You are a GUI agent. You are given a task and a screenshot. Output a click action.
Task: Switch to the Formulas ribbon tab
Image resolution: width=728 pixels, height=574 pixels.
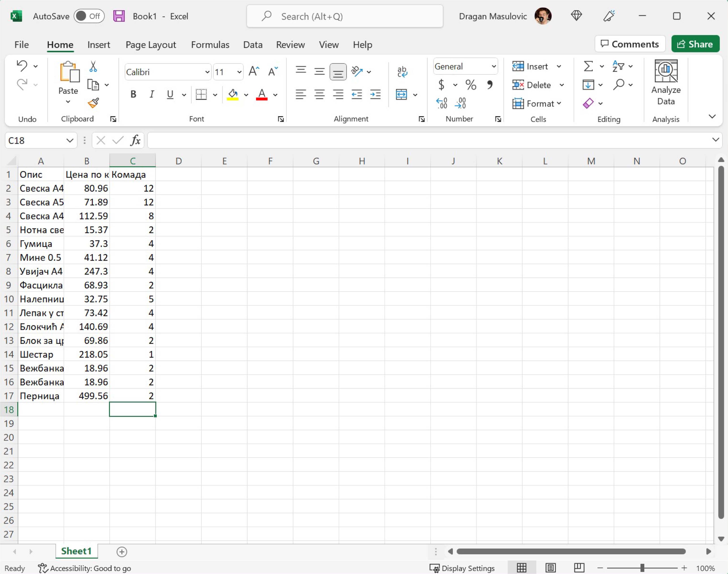click(210, 45)
